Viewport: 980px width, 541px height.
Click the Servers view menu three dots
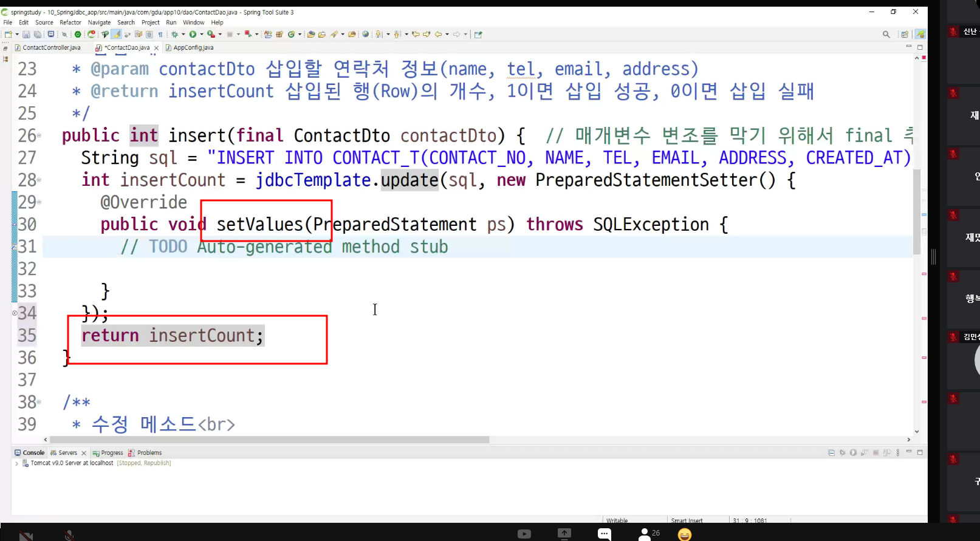click(898, 453)
